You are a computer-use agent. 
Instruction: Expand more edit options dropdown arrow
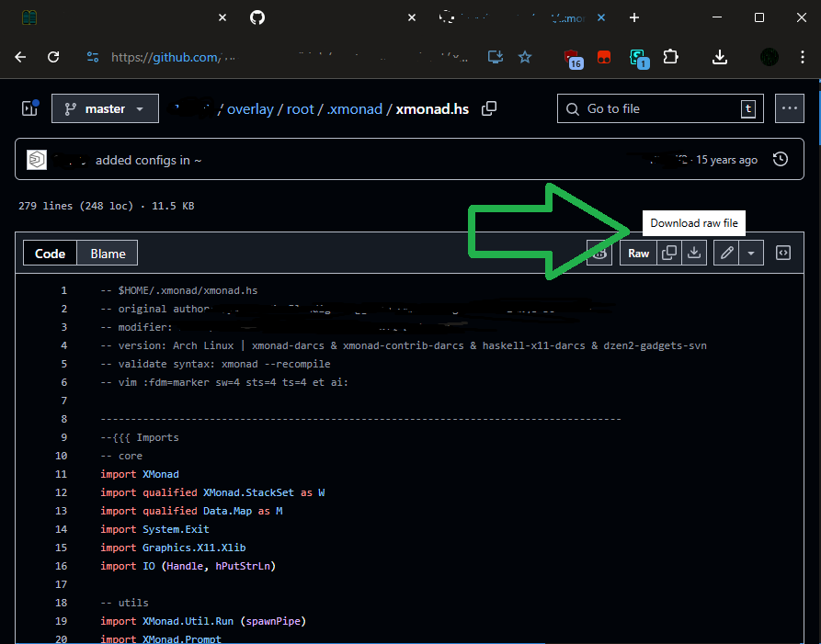pyautogui.click(x=751, y=253)
